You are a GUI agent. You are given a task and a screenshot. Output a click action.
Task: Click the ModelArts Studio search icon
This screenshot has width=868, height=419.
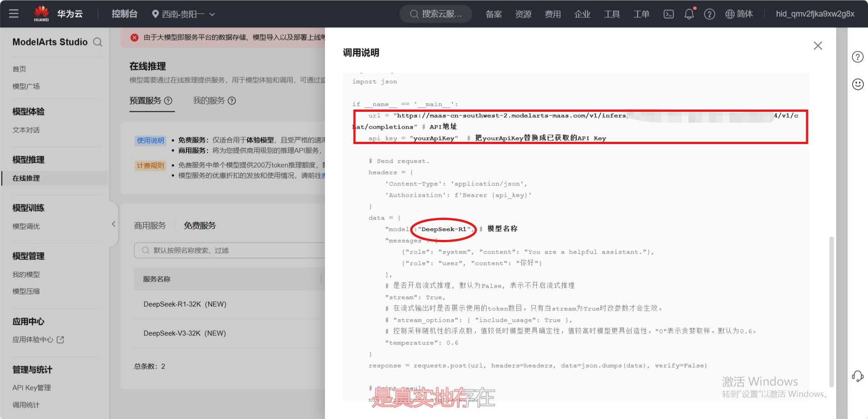(x=98, y=42)
